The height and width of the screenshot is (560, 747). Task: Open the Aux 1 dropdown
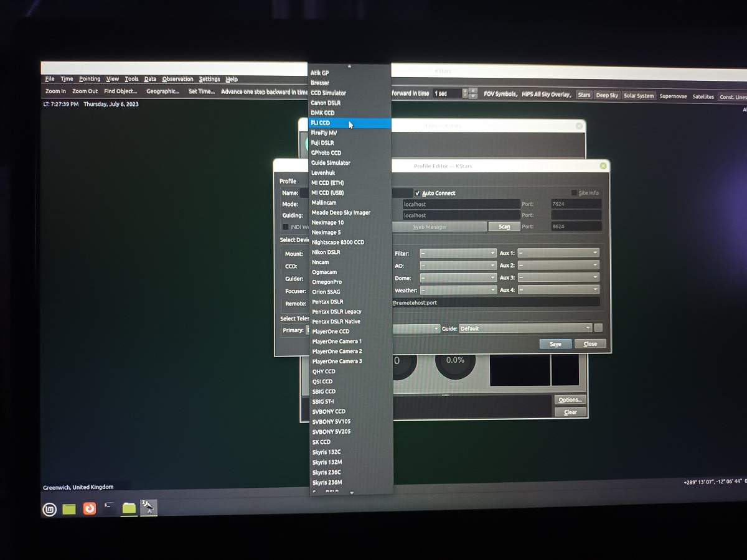[x=558, y=253]
